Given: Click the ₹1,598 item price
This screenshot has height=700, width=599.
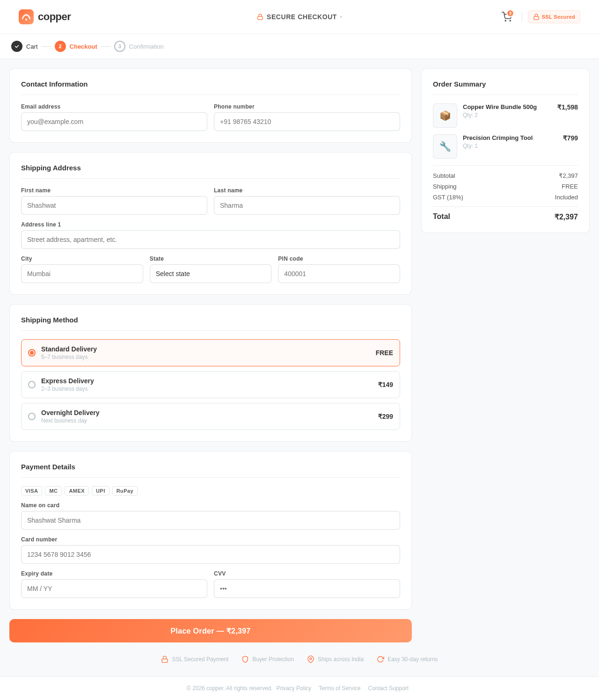Looking at the screenshot, I should 568,107.
